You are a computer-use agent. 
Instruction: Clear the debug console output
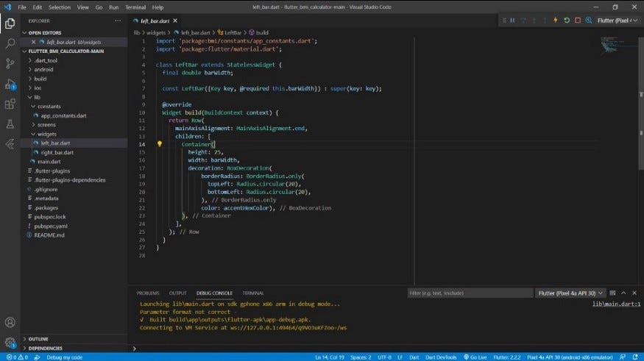612,293
